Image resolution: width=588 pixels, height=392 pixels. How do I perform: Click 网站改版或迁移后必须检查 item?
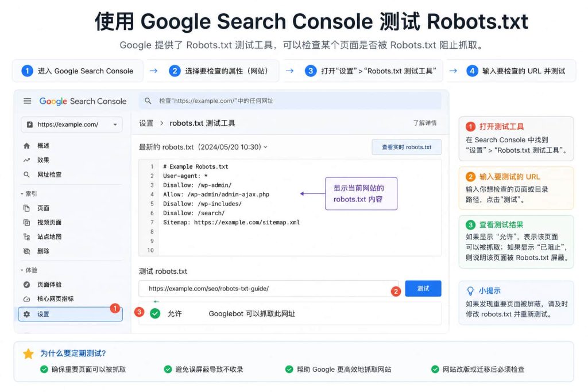[x=478, y=370]
